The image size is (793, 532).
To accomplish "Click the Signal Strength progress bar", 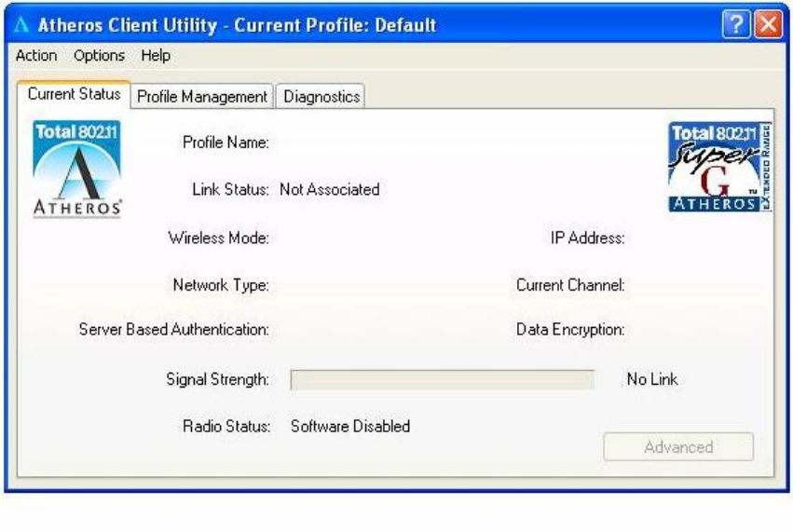I will (x=442, y=380).
